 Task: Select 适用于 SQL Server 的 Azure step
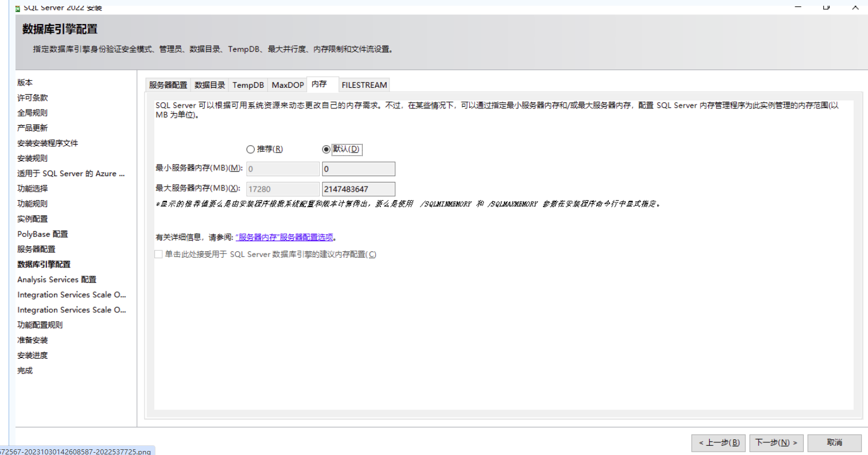pos(71,173)
